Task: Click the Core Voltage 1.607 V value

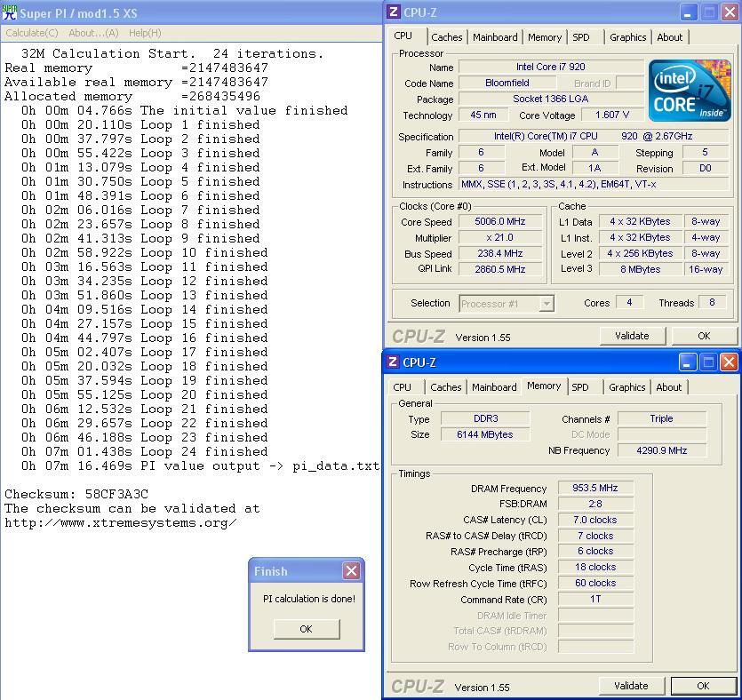Action: [612, 115]
